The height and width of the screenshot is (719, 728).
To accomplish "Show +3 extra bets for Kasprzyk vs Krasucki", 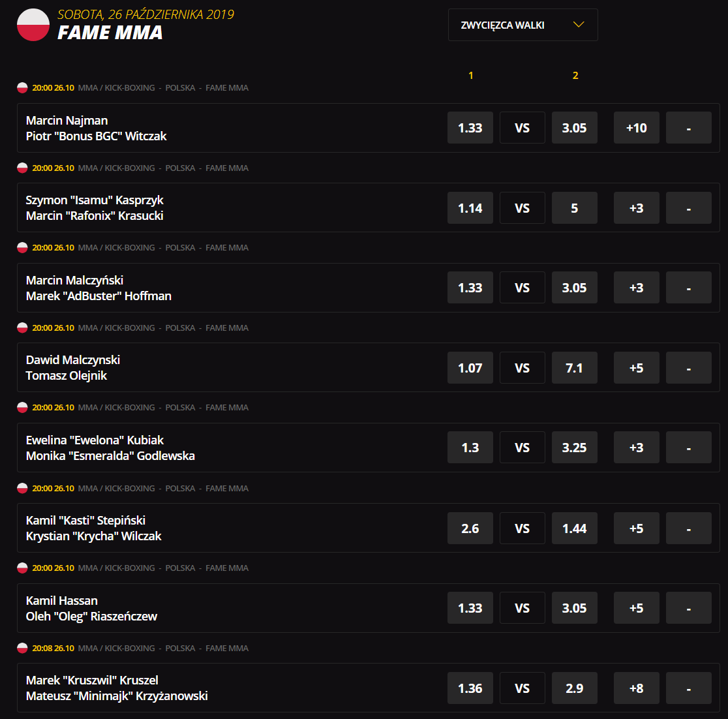I will pyautogui.click(x=636, y=208).
